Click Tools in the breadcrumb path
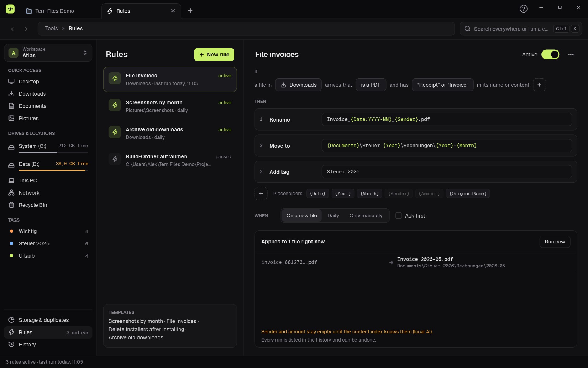Image resolution: width=588 pixels, height=368 pixels. pyautogui.click(x=51, y=28)
